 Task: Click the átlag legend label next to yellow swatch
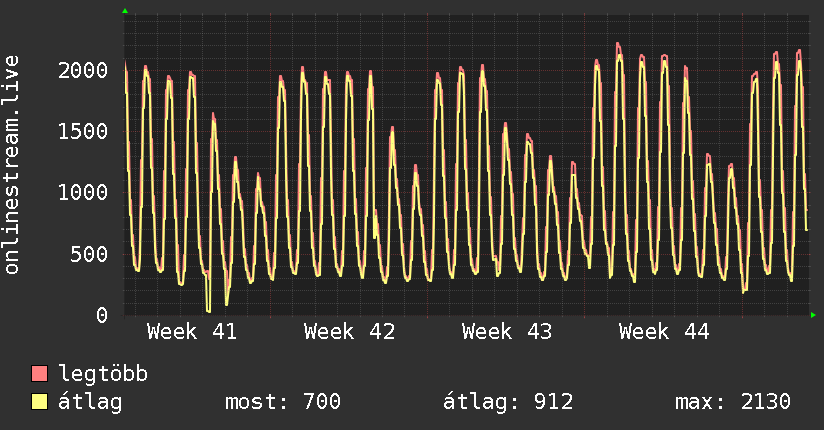pos(90,402)
